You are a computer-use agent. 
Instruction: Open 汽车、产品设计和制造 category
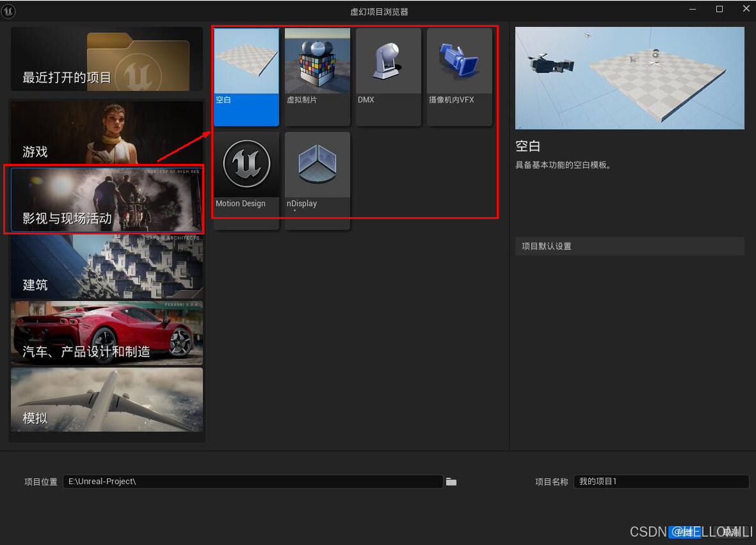(106, 333)
